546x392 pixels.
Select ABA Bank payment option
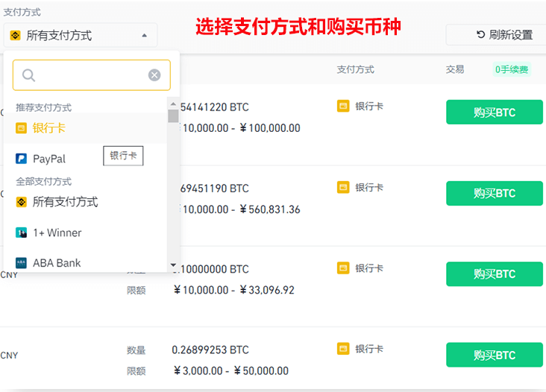(x=57, y=263)
